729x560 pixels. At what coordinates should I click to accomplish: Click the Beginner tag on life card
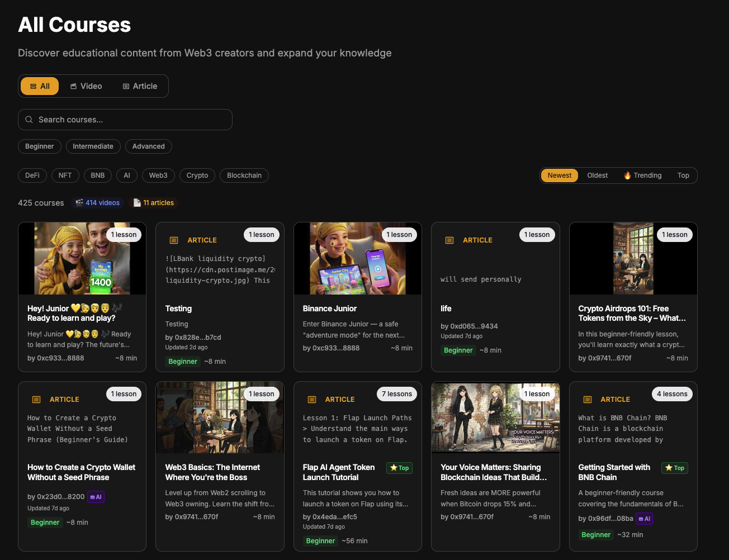point(458,350)
